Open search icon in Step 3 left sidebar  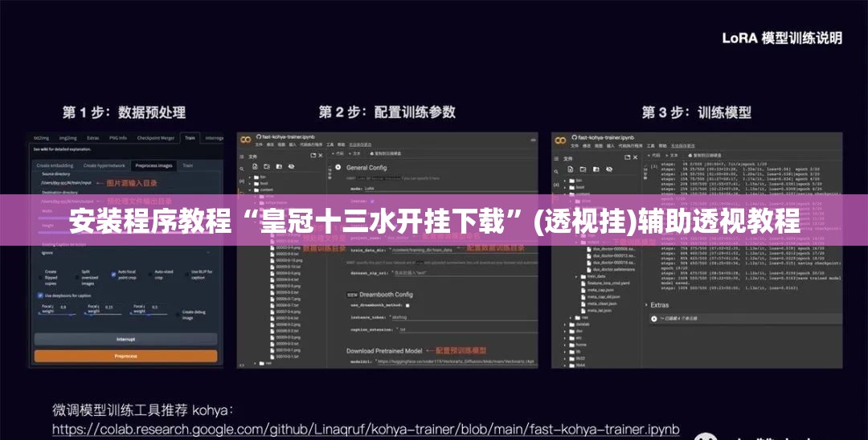pos(557,171)
